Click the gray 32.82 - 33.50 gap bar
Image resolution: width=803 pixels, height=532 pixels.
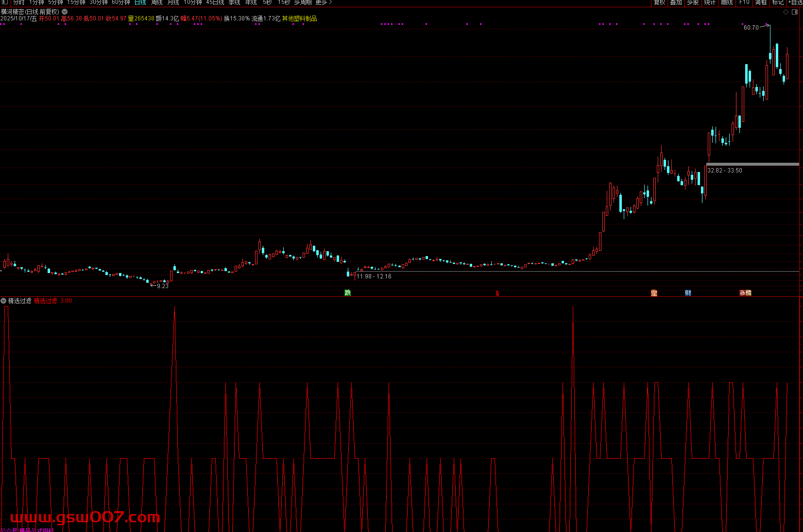[752, 164]
